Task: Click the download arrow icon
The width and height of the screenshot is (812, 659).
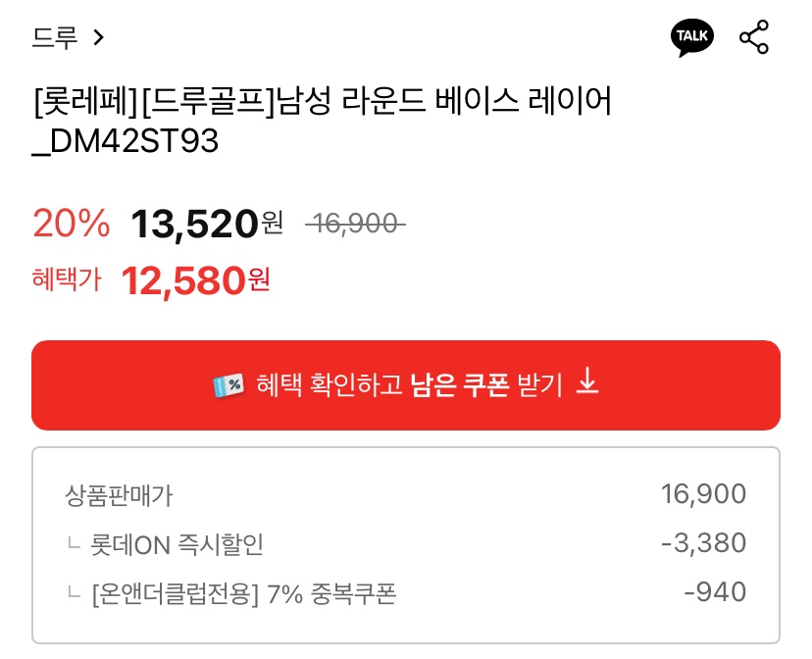Action: coord(586,382)
